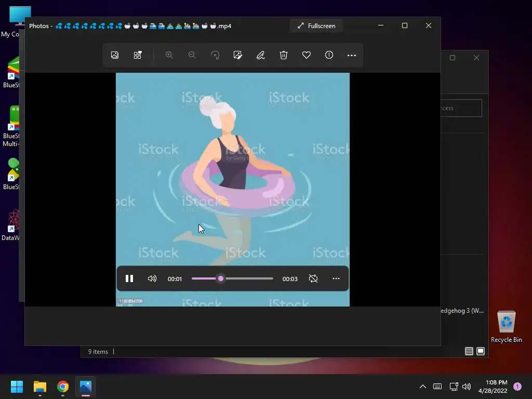The height and width of the screenshot is (399, 532).
Task: Open the Windows Start menu
Action: click(x=17, y=387)
